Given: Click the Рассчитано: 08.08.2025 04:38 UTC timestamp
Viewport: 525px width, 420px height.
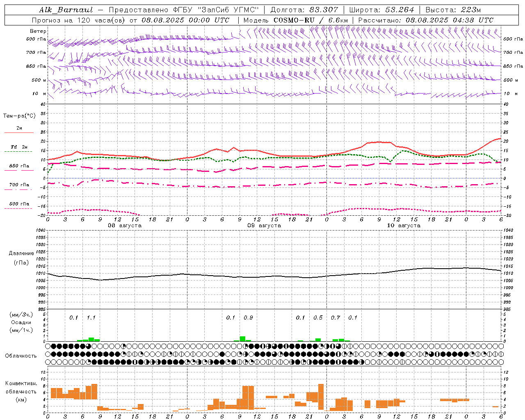Looking at the screenshot, I should [426, 20].
